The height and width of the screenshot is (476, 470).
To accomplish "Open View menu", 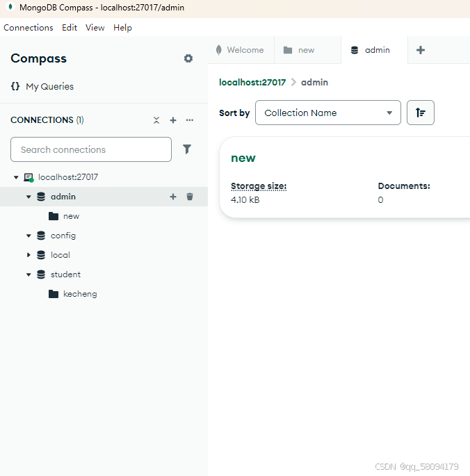I will point(95,28).
